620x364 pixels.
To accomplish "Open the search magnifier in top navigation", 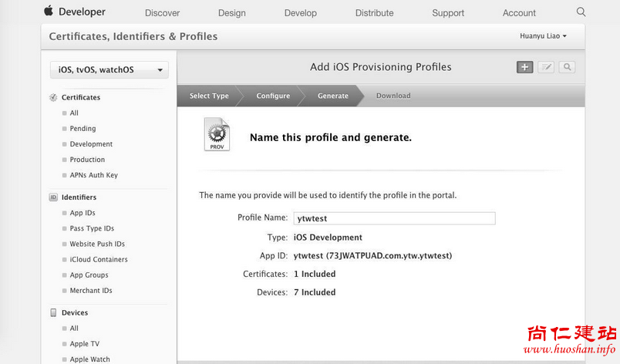I will 581,12.
